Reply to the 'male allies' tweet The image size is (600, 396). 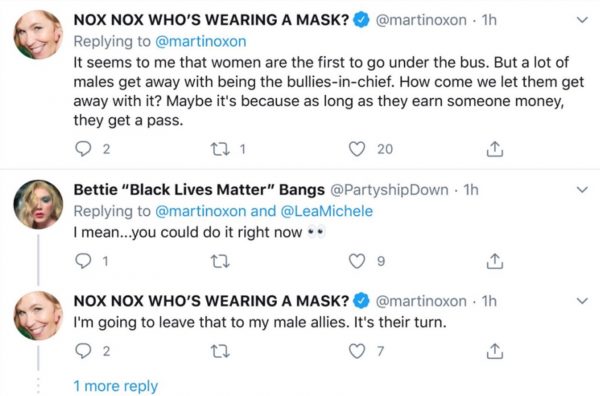[83, 351]
